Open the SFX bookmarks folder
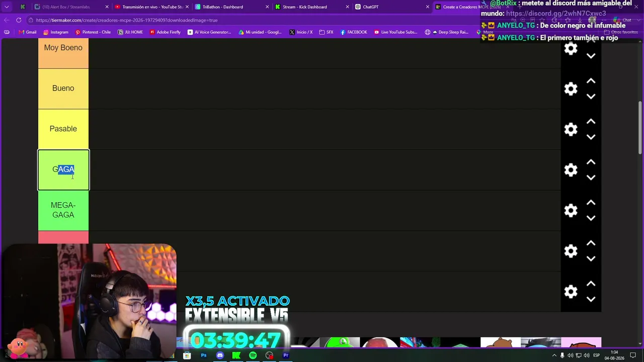This screenshot has width=644, height=362. pyautogui.click(x=326, y=32)
